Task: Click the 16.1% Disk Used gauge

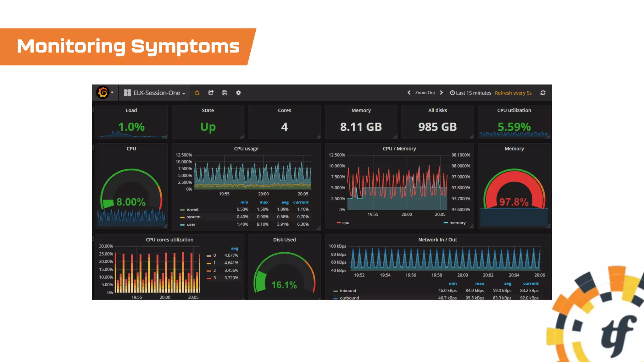Action: click(x=284, y=285)
